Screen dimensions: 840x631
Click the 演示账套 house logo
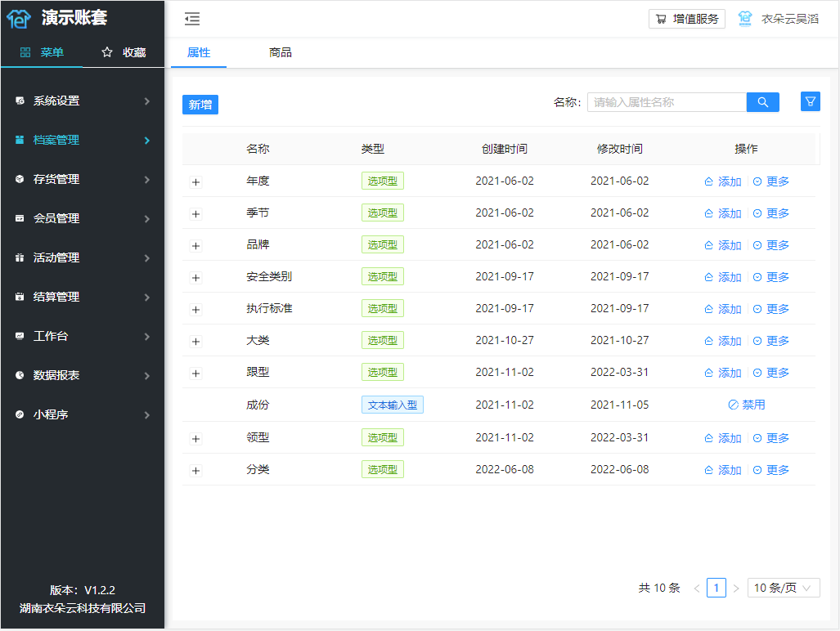[x=19, y=19]
